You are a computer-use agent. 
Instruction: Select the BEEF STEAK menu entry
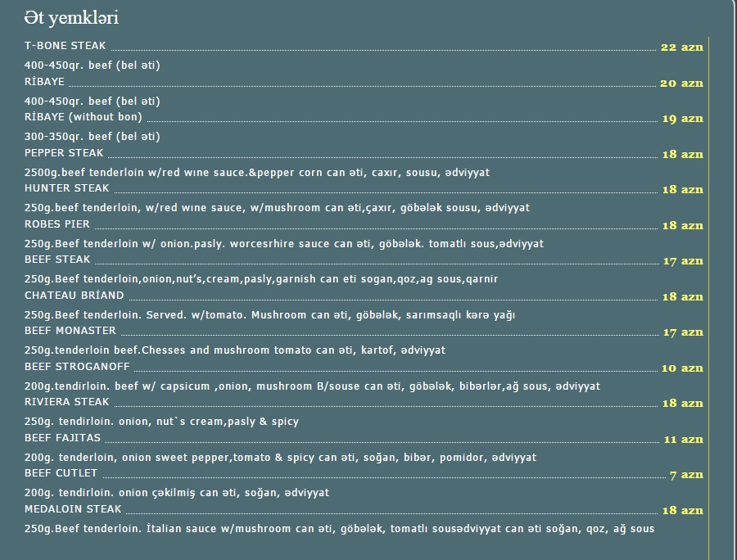point(57,260)
